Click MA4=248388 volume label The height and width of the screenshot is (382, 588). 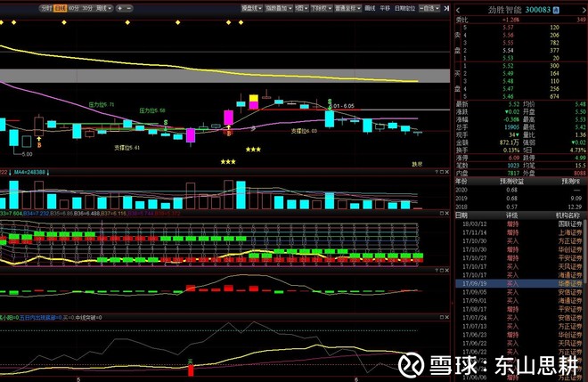tap(29, 172)
